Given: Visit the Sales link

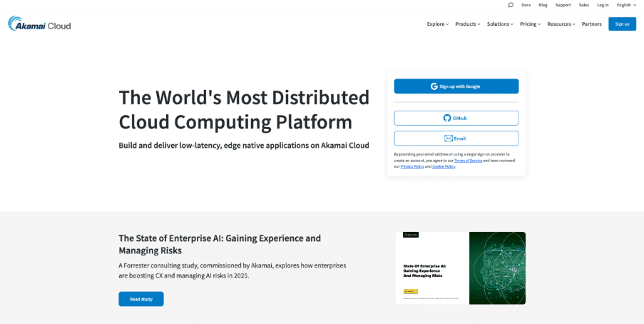Looking at the screenshot, I should (584, 5).
